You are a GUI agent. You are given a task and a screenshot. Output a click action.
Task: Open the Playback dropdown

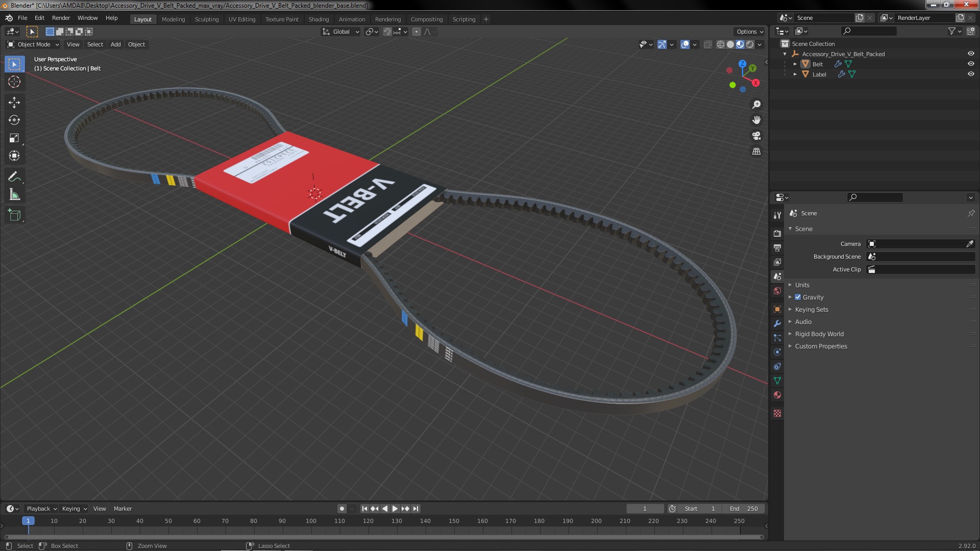41,509
